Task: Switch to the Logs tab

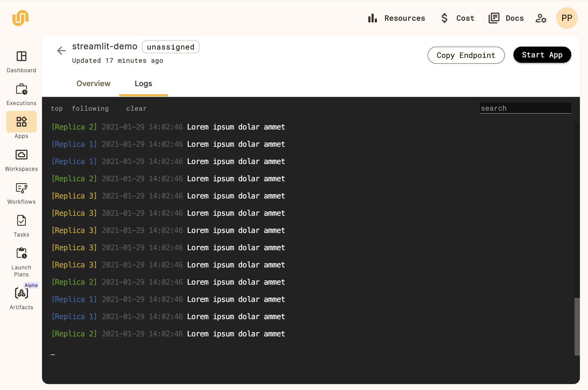Action: 143,83
